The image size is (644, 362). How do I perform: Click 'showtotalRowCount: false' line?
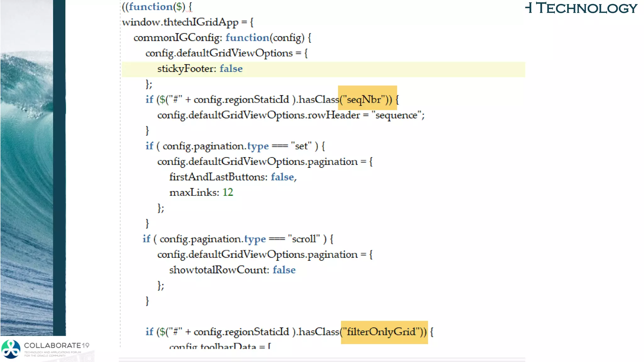click(x=232, y=270)
